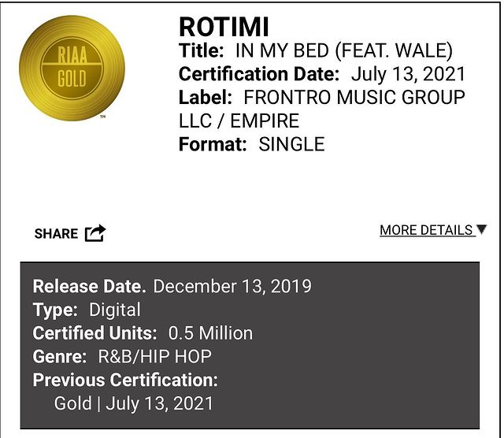Click the share arrow icon
Image resolution: width=504 pixels, height=438 pixels.
(x=95, y=233)
